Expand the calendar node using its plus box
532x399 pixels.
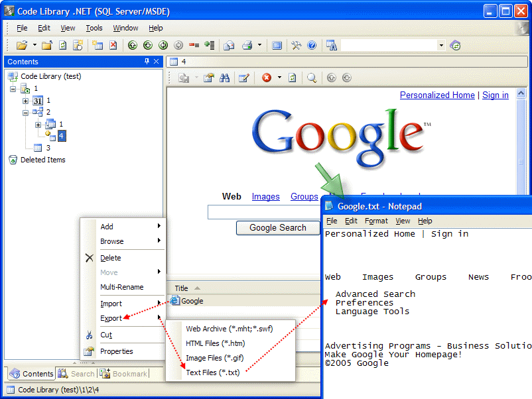(x=25, y=101)
